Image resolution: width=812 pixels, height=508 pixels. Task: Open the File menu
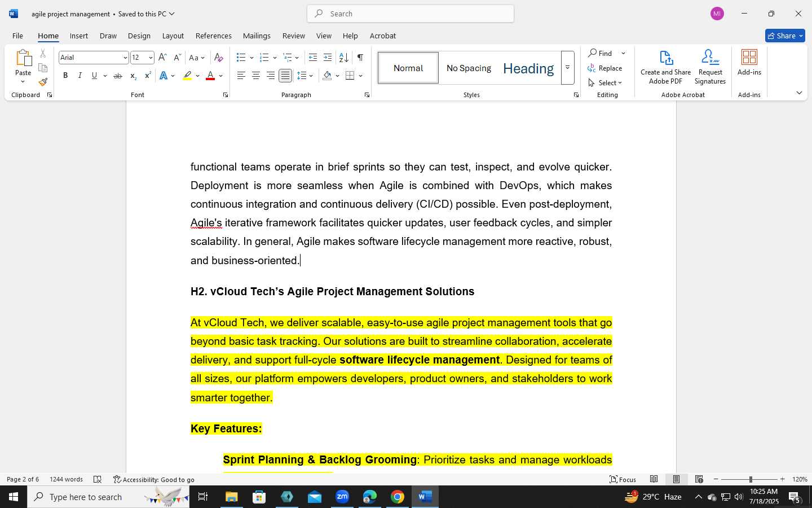(18, 36)
